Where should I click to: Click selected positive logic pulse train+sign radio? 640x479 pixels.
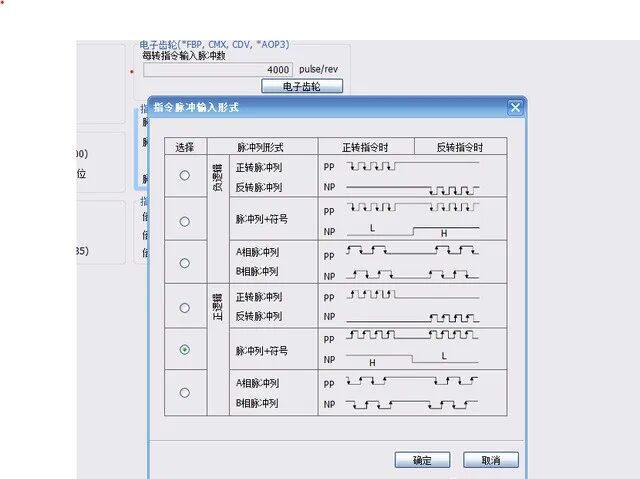click(184, 350)
